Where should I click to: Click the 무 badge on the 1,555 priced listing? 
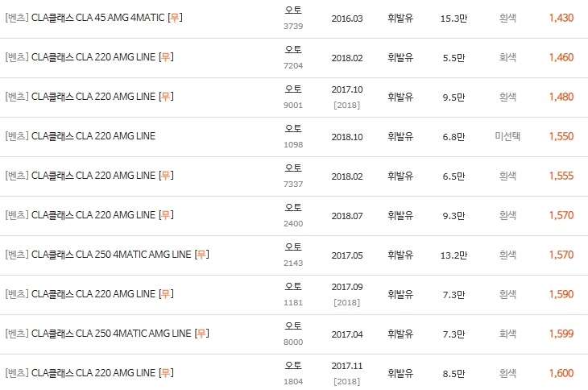pos(166,176)
